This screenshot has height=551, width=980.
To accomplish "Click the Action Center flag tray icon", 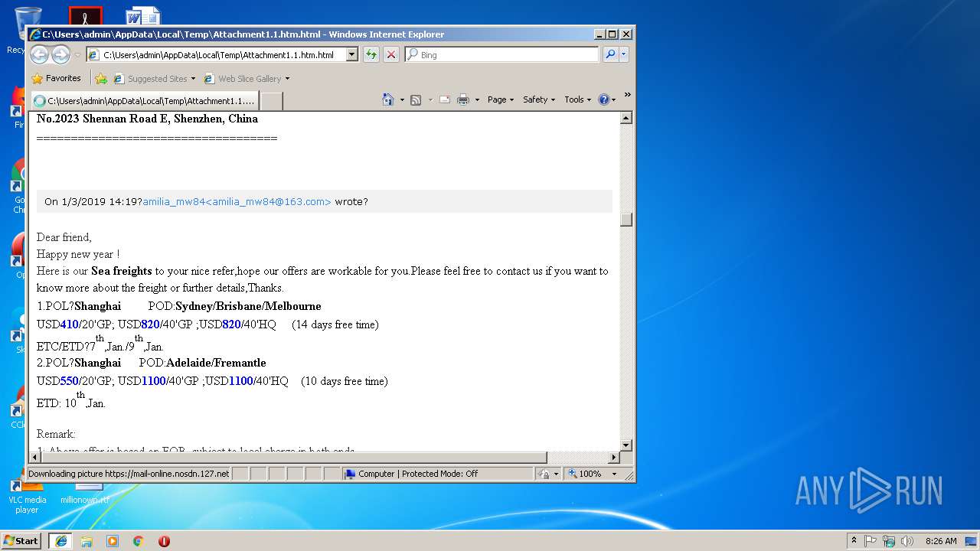I will (871, 541).
